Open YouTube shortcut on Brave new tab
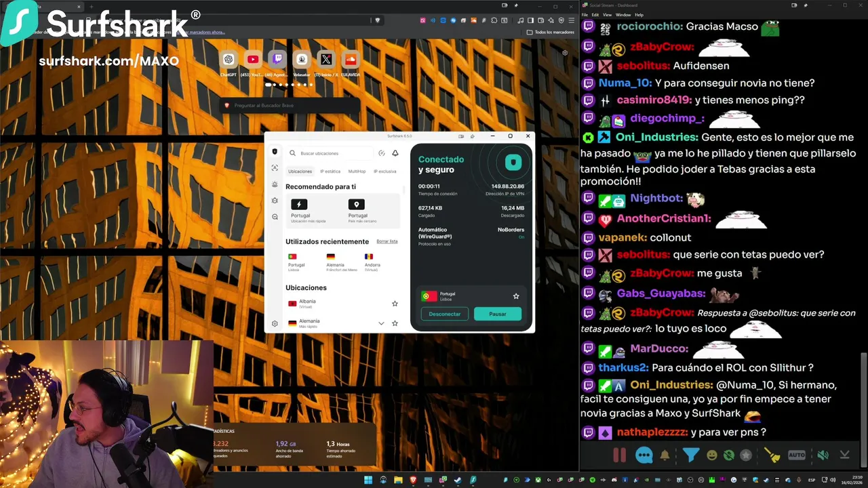 (253, 60)
